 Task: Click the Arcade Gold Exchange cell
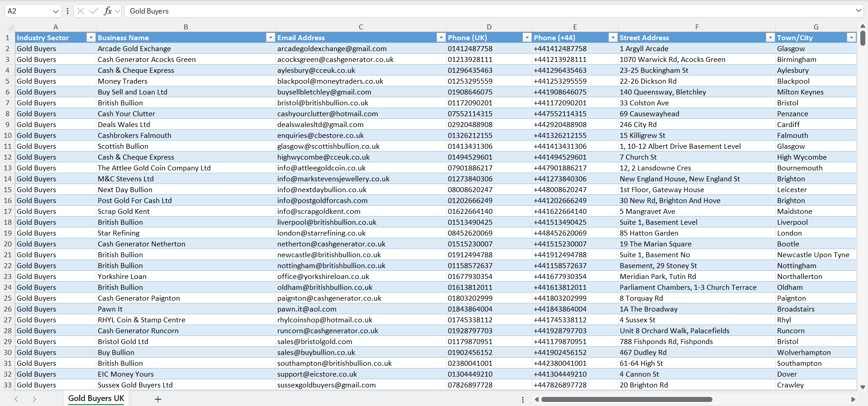[x=186, y=48]
